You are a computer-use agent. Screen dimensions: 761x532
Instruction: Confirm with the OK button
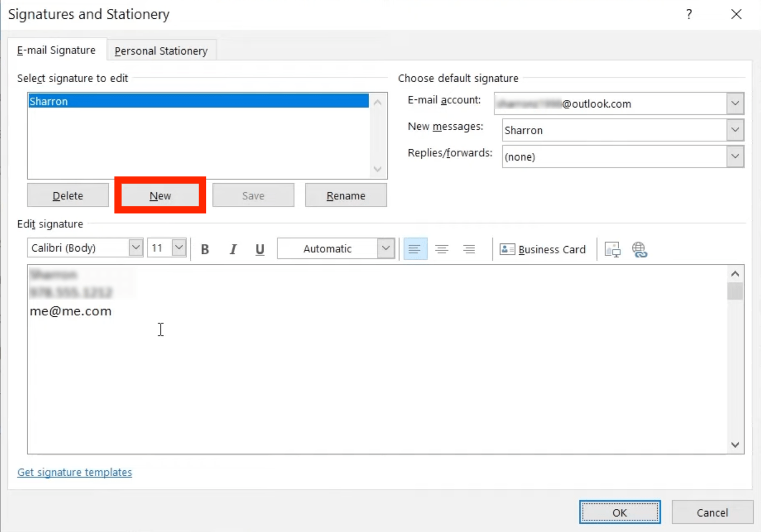[x=620, y=512]
